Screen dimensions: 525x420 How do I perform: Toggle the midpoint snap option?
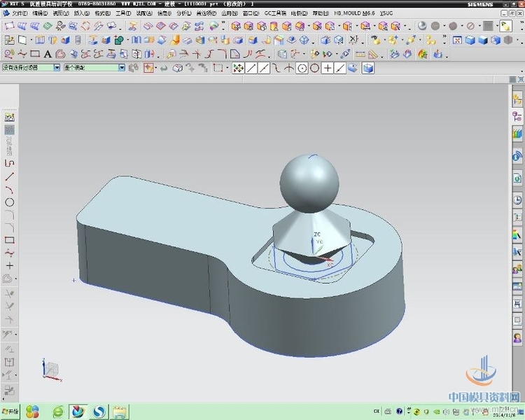click(263, 68)
